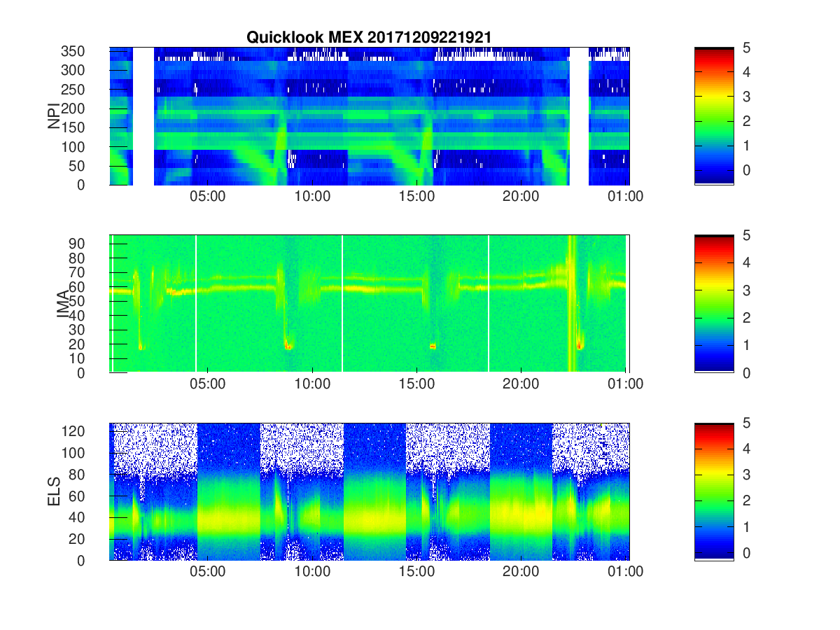Select the ELS axis label
The height and width of the screenshot is (630, 840).
pyautogui.click(x=54, y=491)
